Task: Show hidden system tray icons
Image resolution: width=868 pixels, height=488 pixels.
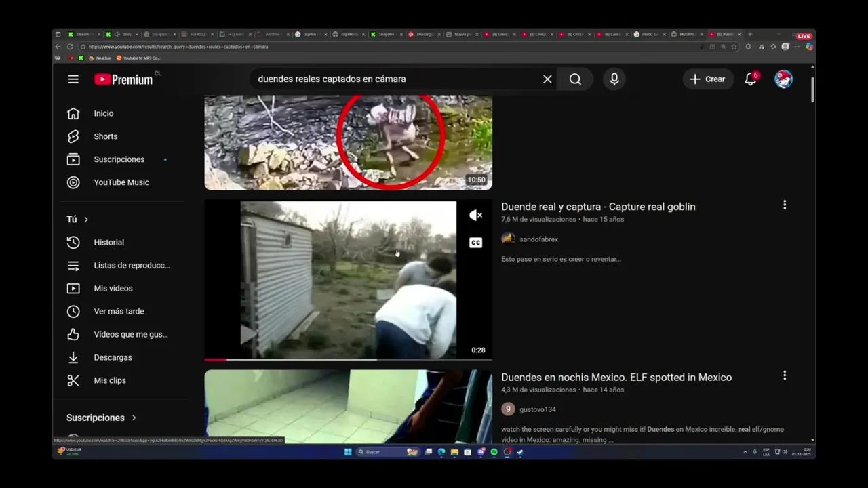Action: point(745,452)
